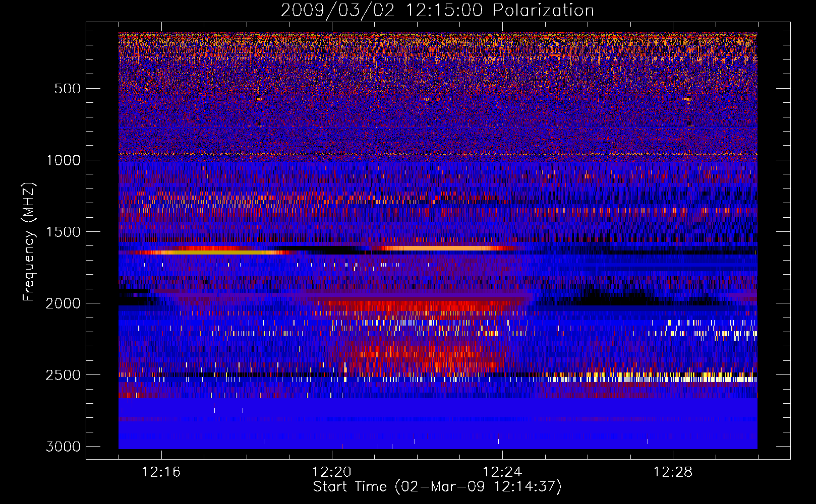The width and height of the screenshot is (816, 504).
Task: Click the 12:20 time tick label
Action: click(x=332, y=472)
